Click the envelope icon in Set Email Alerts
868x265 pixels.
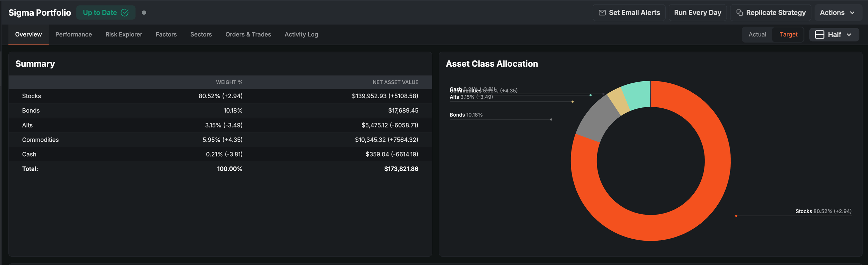602,13
